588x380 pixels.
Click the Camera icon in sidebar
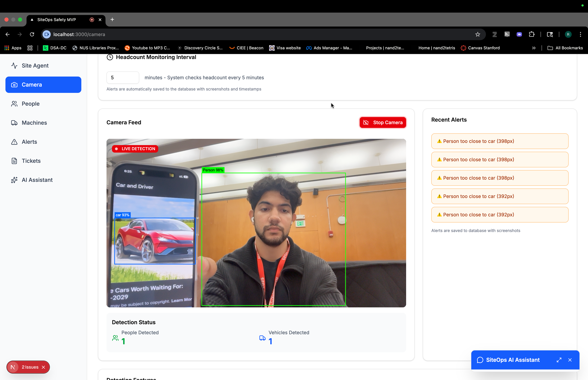click(x=14, y=85)
